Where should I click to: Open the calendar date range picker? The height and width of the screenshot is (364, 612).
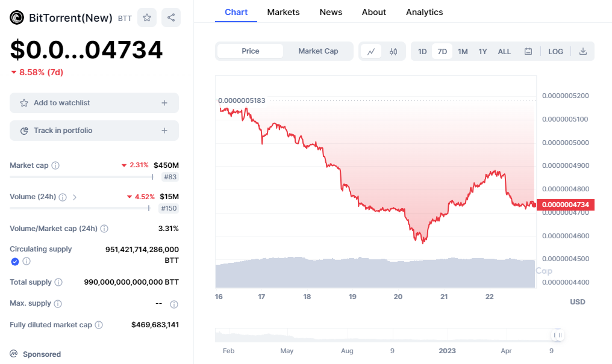click(x=528, y=52)
